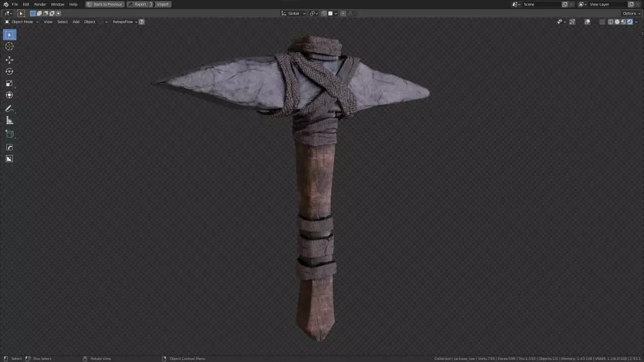The width and height of the screenshot is (644, 362).
Task: Choose the Annotate tool
Action: click(x=10, y=108)
